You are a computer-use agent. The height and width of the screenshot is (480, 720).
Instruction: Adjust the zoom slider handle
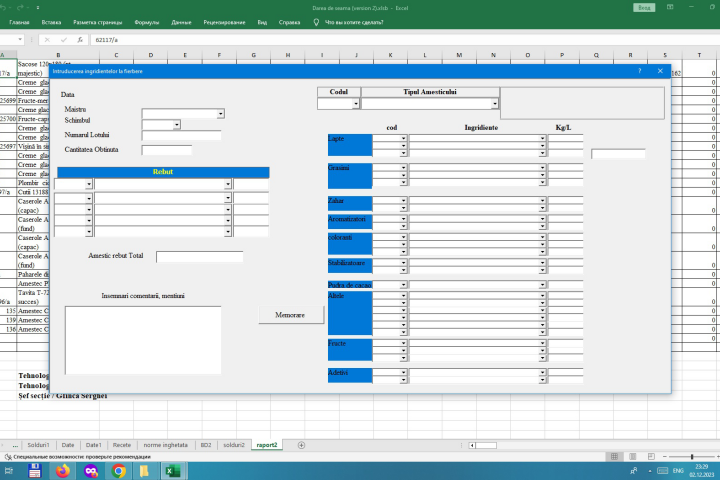pos(692,457)
